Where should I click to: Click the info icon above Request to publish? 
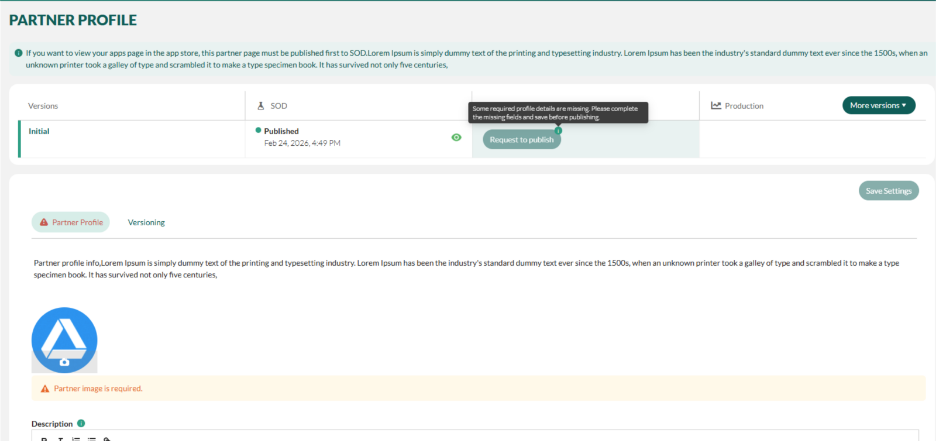click(558, 130)
